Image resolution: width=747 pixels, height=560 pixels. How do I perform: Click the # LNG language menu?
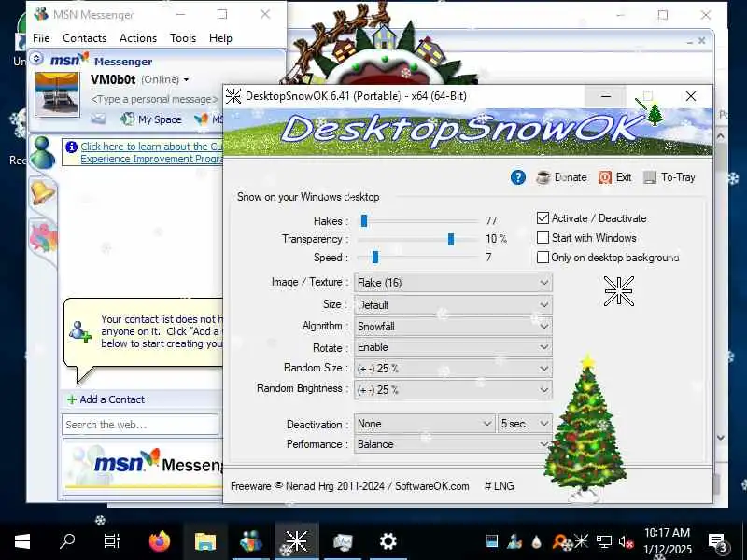[x=500, y=486]
